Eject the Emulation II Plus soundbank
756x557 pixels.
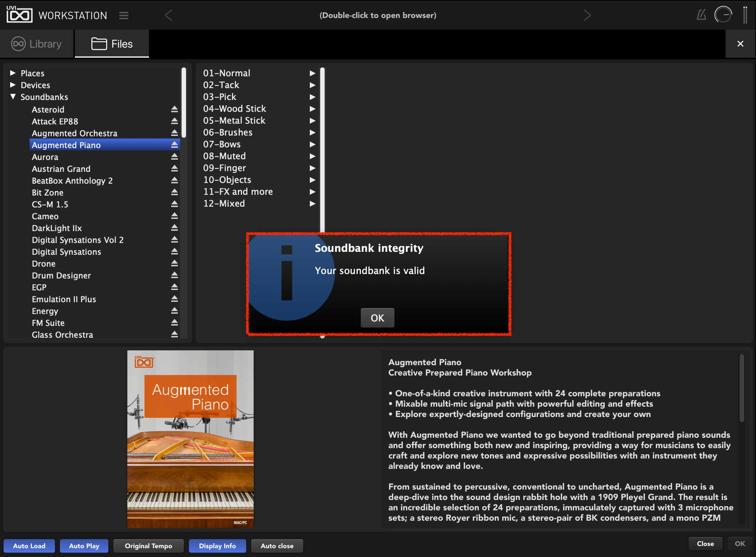(x=175, y=299)
